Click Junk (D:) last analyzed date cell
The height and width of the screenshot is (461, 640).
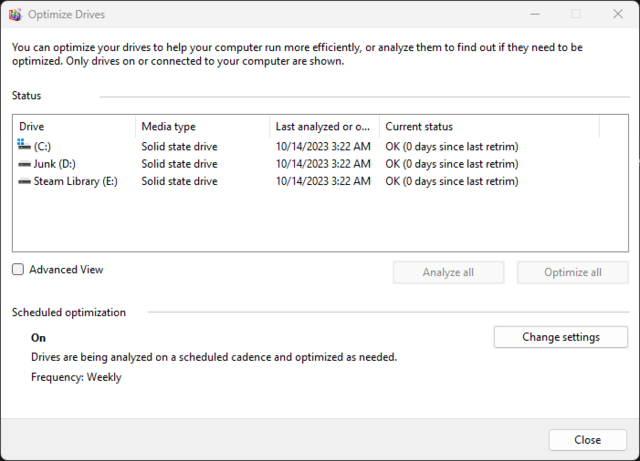click(x=323, y=164)
